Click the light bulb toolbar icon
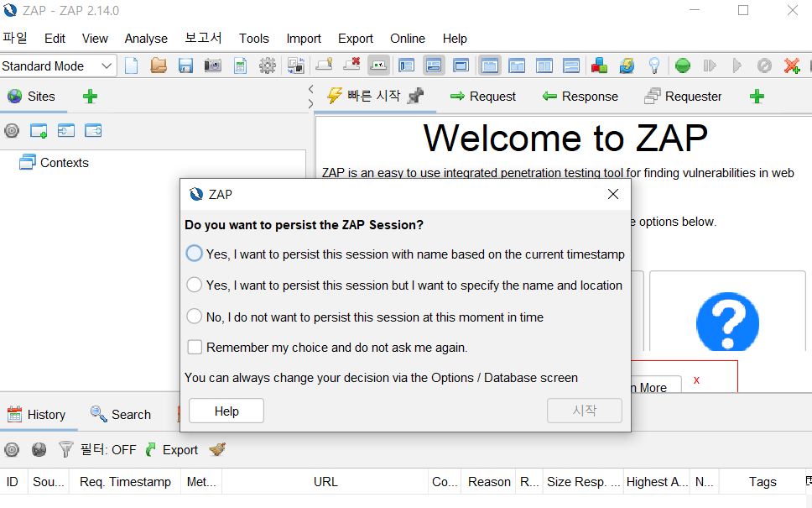Viewport: 812px width, 508px height. (x=654, y=65)
